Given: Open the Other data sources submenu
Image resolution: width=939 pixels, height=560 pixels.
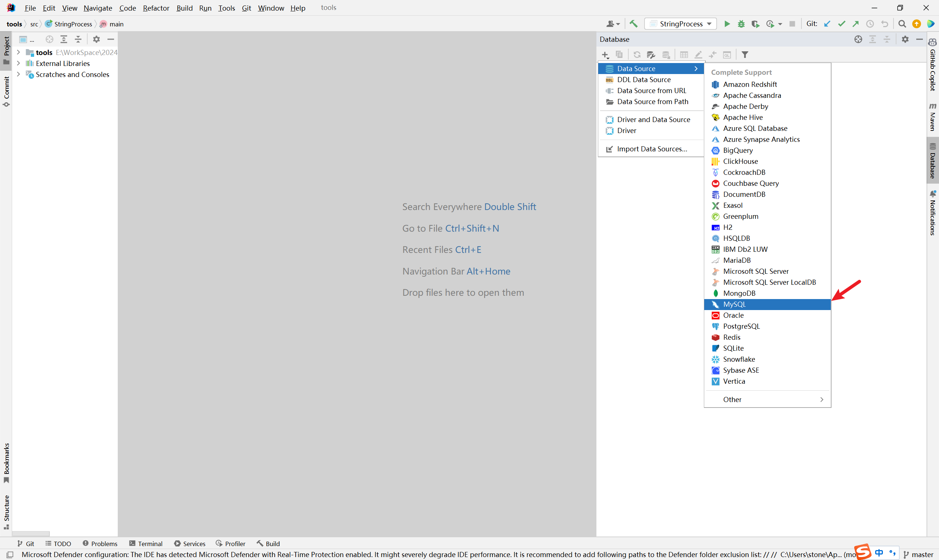Looking at the screenshot, I should coord(767,399).
